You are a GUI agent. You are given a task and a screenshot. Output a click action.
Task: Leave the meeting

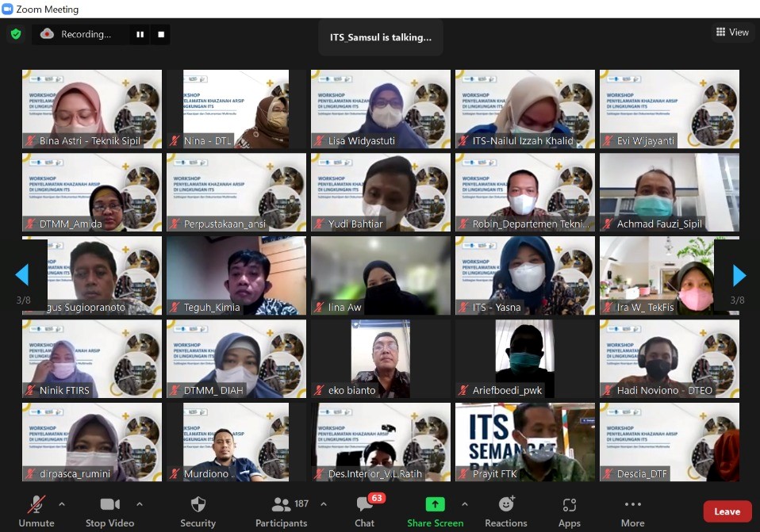coord(727,511)
